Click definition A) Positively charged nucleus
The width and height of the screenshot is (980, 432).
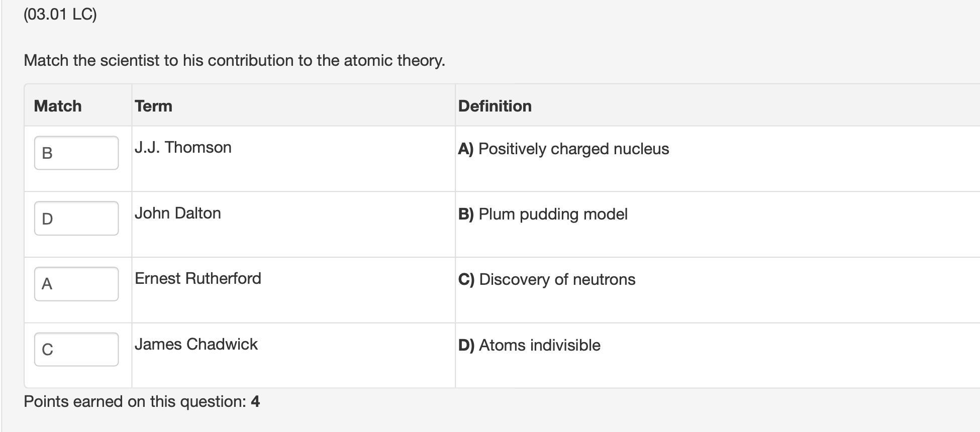pos(563,149)
